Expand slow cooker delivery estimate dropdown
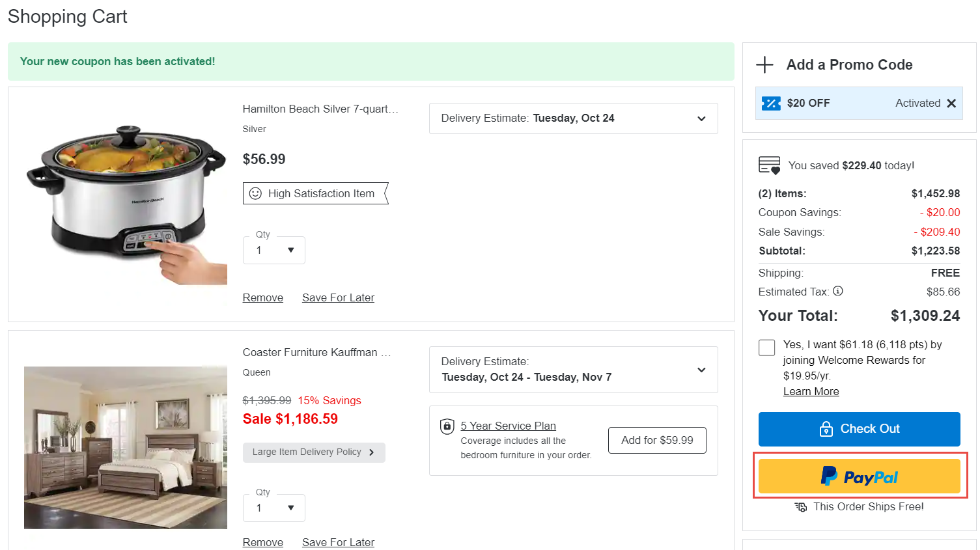980x550 pixels. [701, 118]
